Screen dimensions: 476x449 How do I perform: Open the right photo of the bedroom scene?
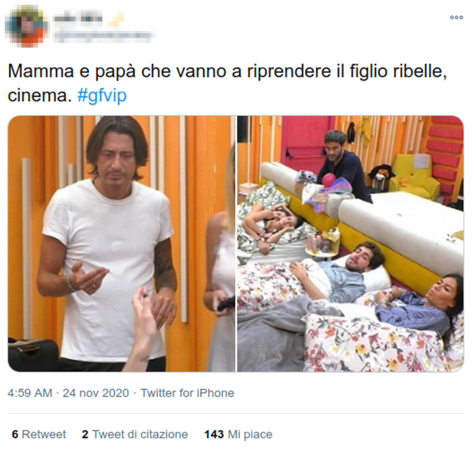pos(350,244)
